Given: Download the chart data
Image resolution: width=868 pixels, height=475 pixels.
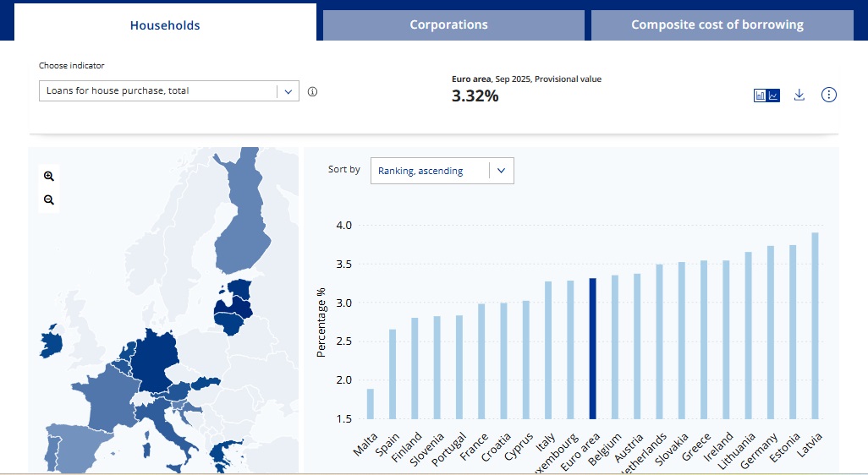Looking at the screenshot, I should tap(799, 95).
